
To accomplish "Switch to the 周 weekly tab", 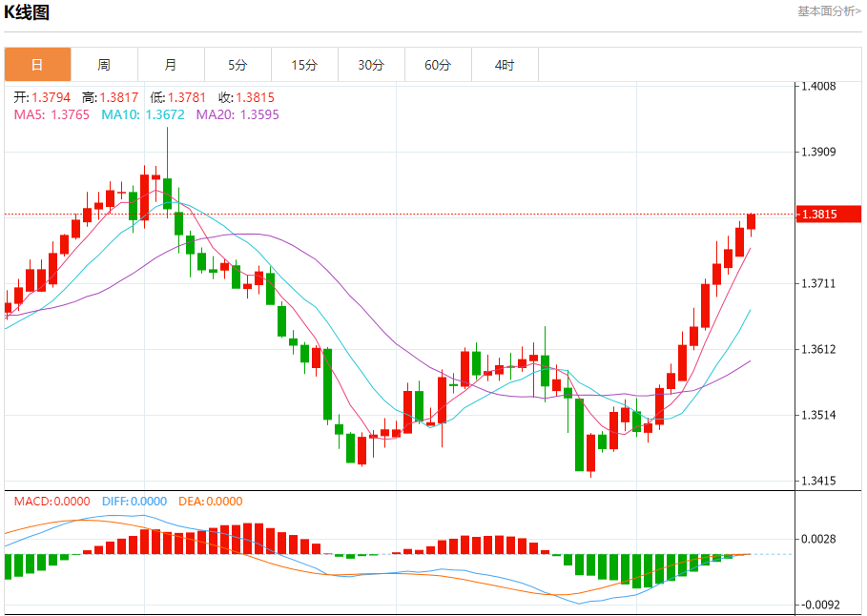I will (x=104, y=65).
